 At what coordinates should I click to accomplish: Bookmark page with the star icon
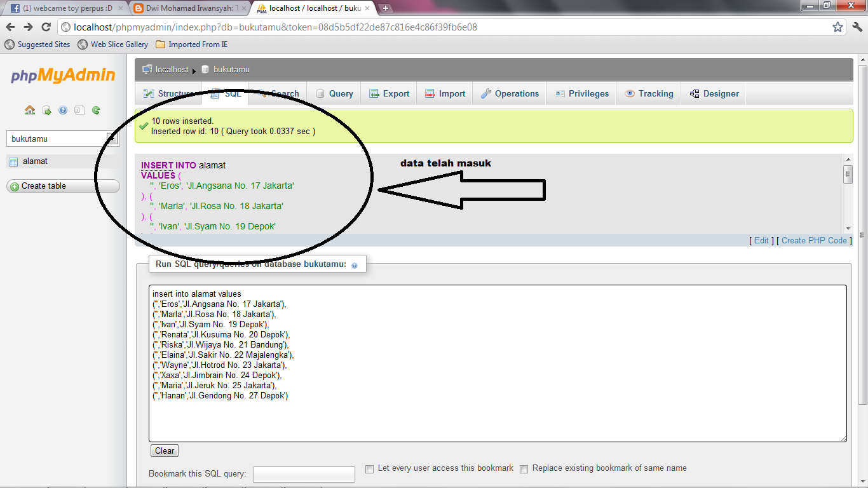837,27
